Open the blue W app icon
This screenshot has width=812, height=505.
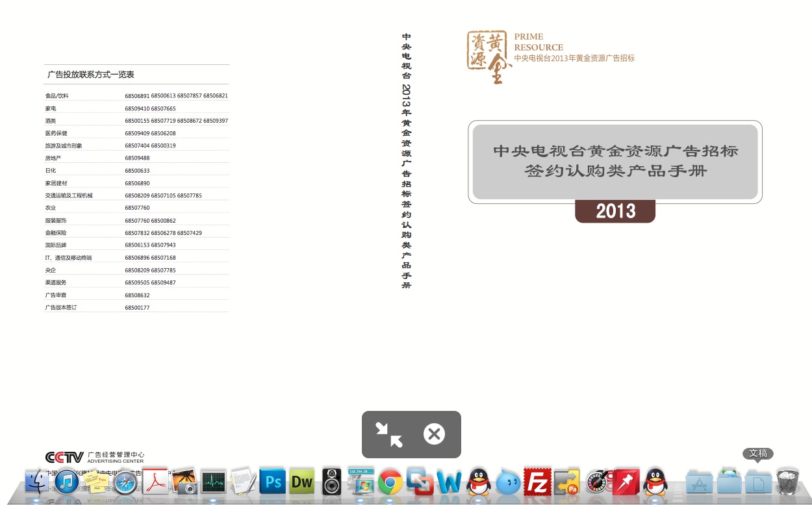click(449, 482)
